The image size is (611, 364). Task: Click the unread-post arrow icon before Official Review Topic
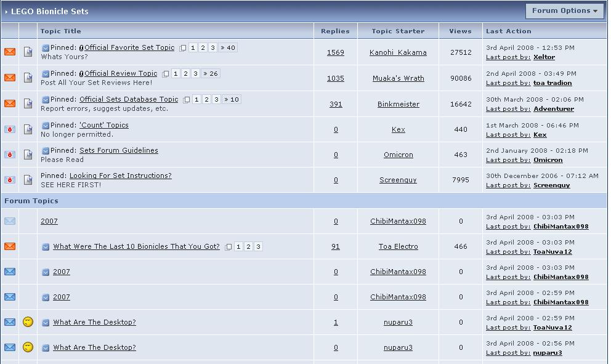click(45, 74)
